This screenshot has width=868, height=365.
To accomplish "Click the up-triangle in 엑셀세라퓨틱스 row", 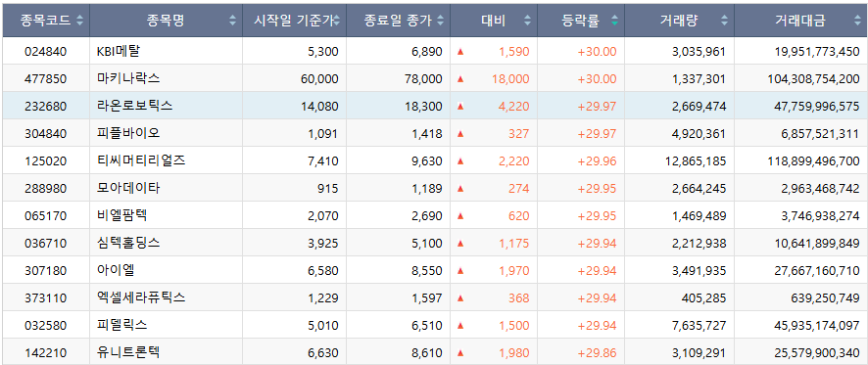I will pyautogui.click(x=460, y=298).
